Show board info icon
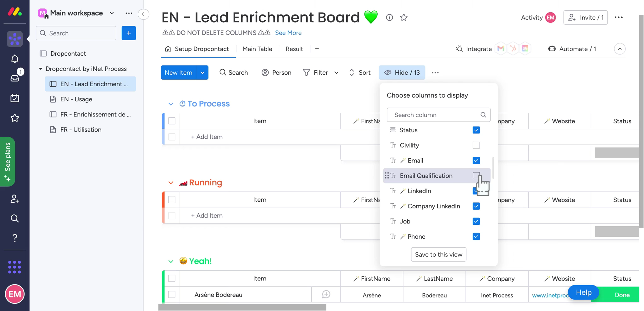Viewport: 644px width, 311px height. point(389,18)
